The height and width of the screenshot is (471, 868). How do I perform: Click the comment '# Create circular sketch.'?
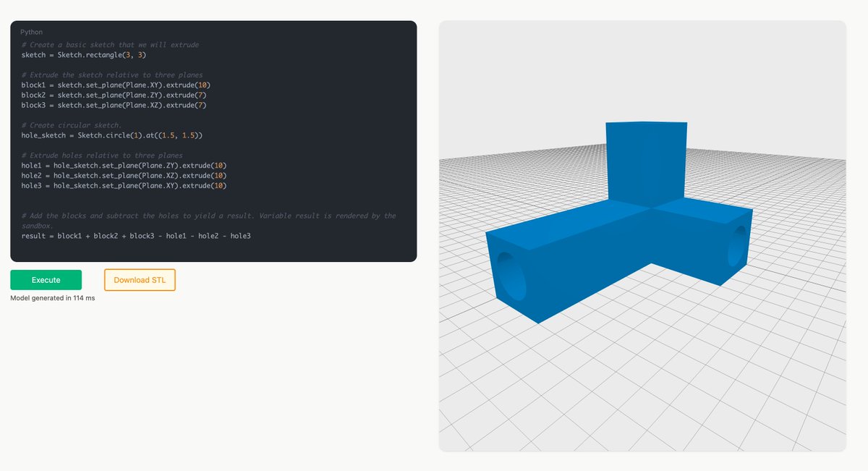72,125
